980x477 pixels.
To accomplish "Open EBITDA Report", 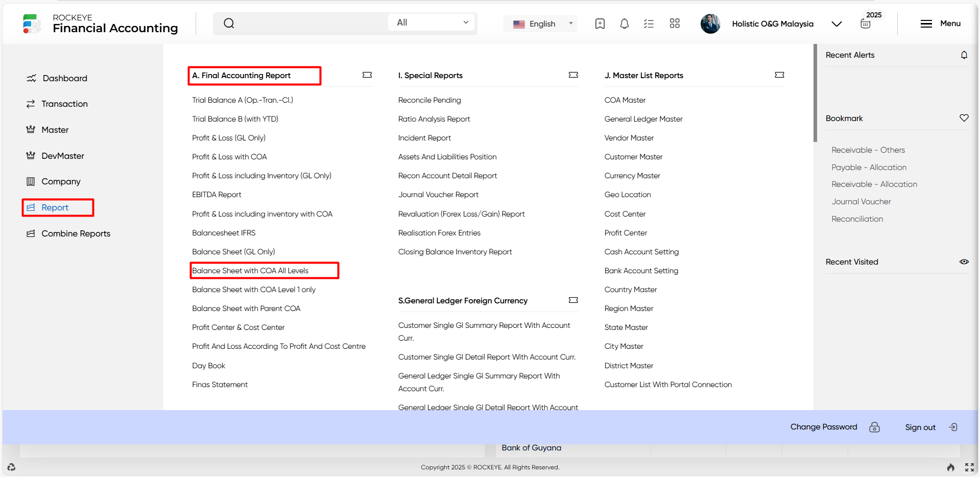I will (x=217, y=195).
